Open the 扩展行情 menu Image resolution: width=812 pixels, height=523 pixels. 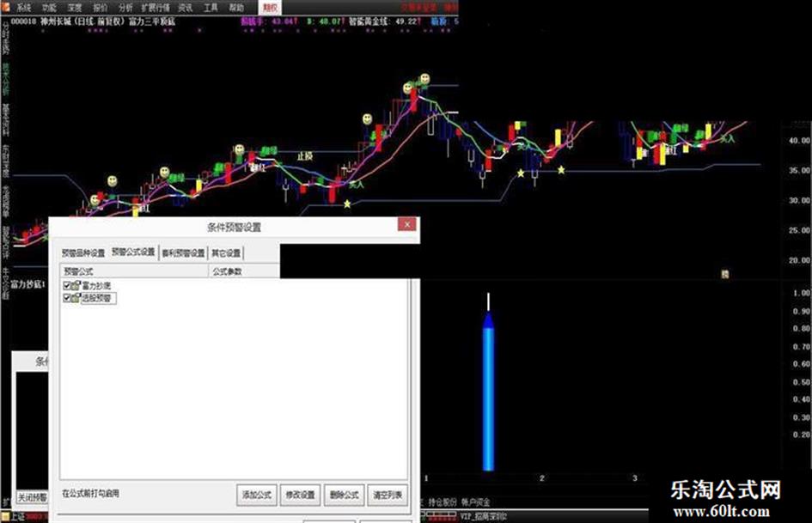coord(156,7)
